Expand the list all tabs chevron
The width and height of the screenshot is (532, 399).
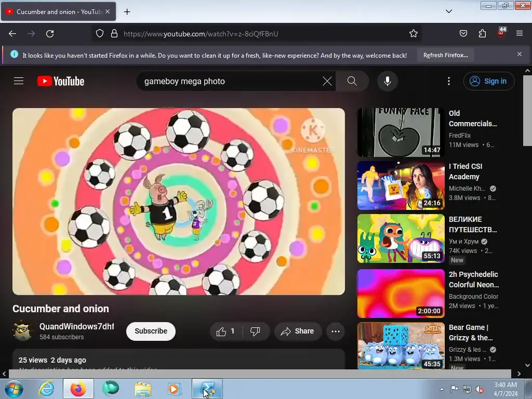pyautogui.click(x=448, y=11)
